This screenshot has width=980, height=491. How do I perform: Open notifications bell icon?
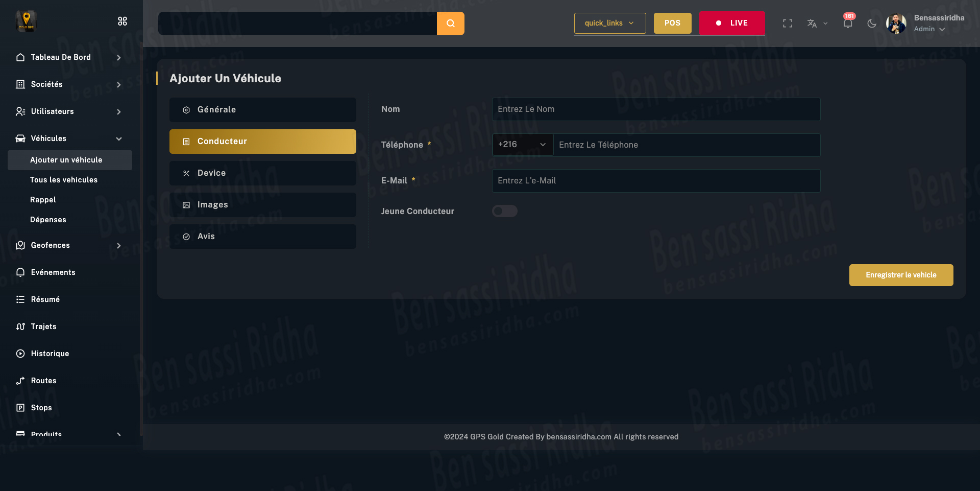pos(847,24)
